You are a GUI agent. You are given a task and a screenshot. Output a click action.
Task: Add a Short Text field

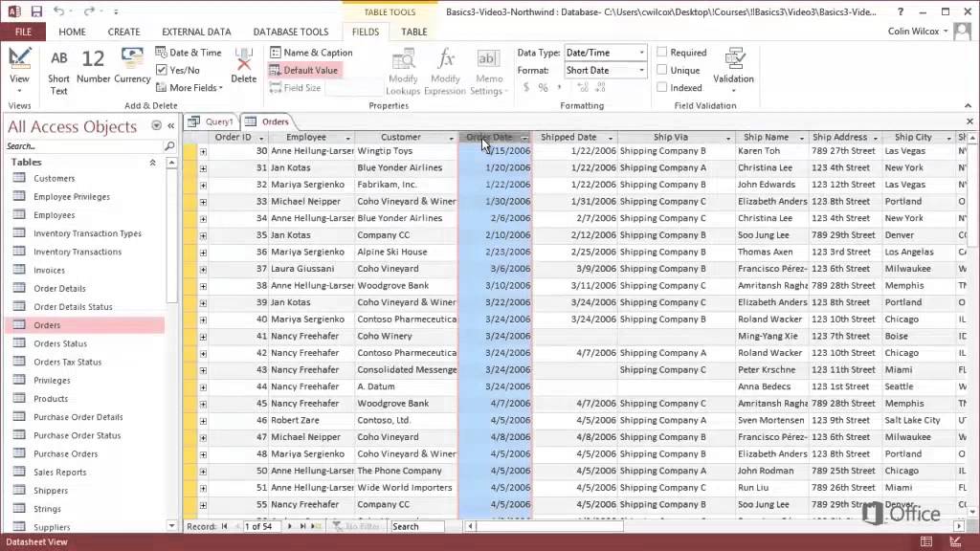58,71
